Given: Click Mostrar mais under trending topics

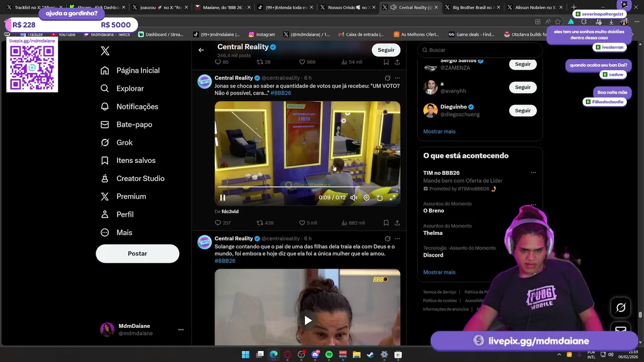Looking at the screenshot, I should 439,272.
